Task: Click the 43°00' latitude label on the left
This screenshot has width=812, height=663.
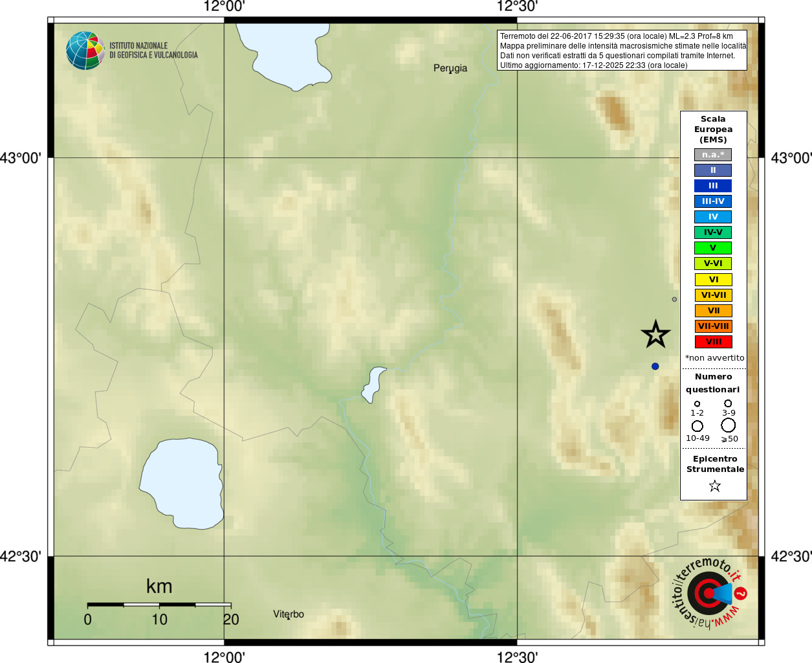Action: point(21,158)
